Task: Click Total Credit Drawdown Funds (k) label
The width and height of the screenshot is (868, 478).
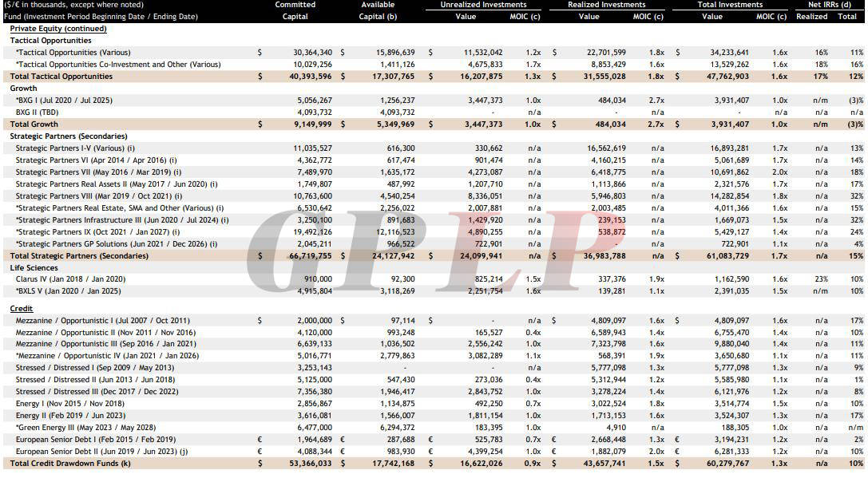Action: point(70,463)
